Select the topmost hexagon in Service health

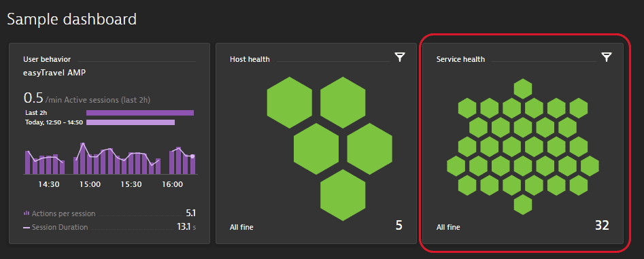click(x=523, y=88)
